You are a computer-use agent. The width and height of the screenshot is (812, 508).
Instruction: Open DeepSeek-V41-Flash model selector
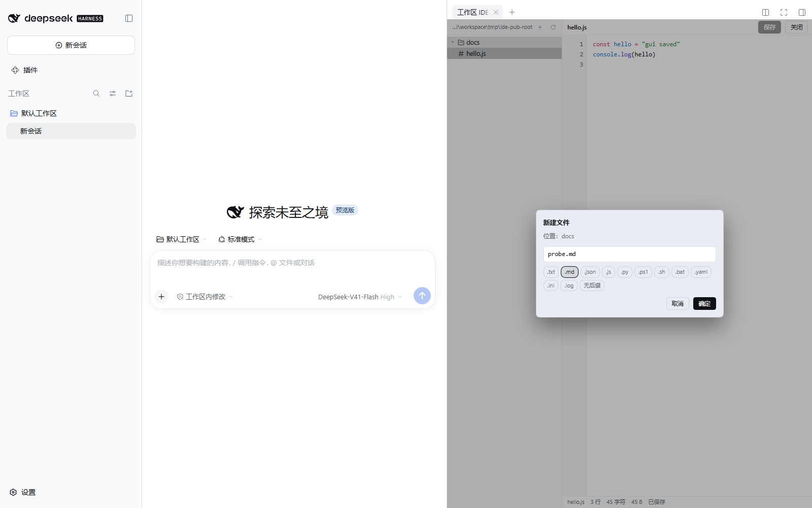coord(360,297)
